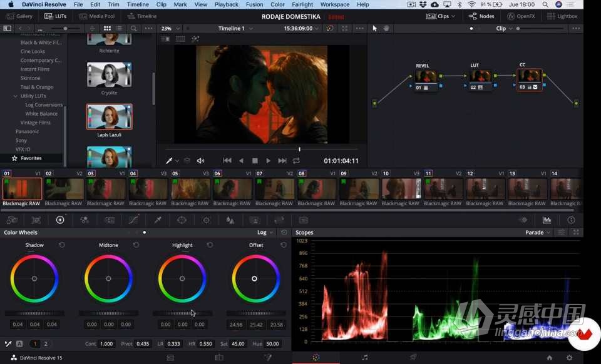Select the Cryolite LUT thumbnail

109,75
